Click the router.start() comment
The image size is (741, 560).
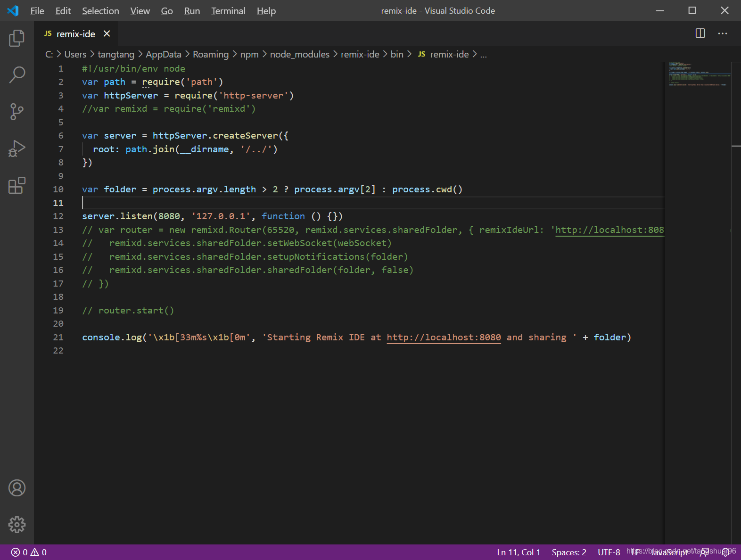point(128,310)
